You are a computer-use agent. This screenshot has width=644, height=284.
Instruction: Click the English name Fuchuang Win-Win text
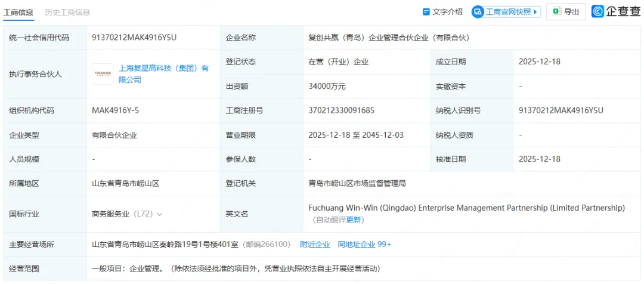[466, 208]
